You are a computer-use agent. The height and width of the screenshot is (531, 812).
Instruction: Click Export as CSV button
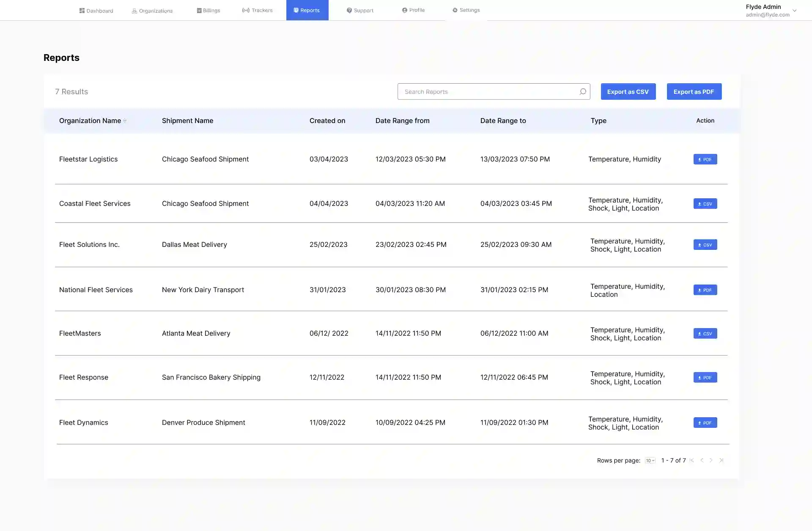(628, 92)
